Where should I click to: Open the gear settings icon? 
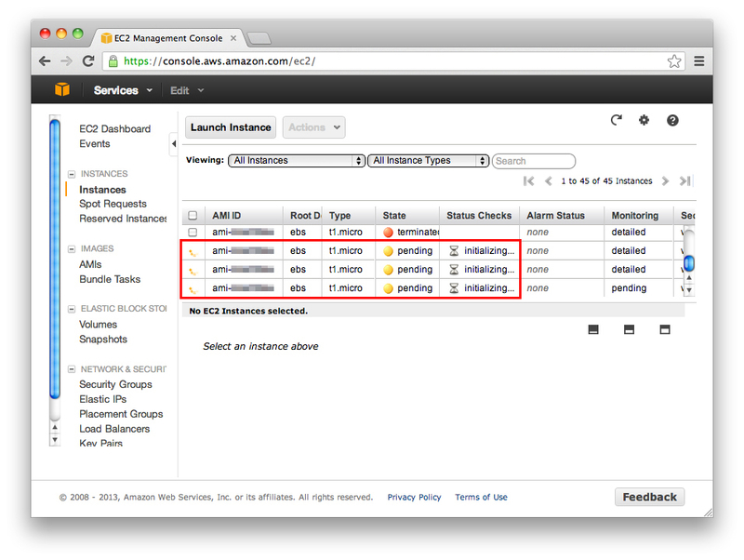644,120
